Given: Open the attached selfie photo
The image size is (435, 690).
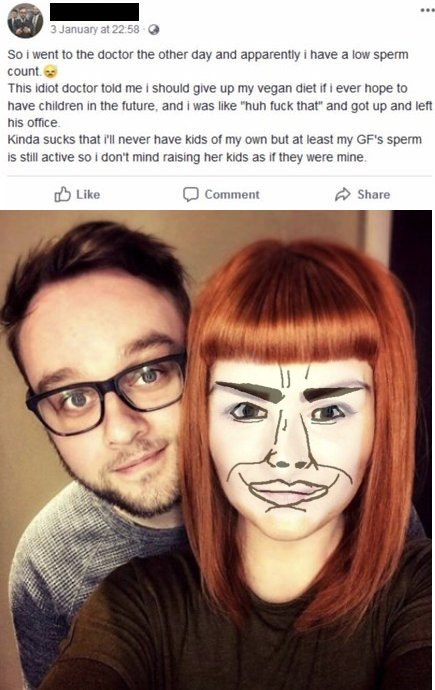Looking at the screenshot, I should click(216, 450).
